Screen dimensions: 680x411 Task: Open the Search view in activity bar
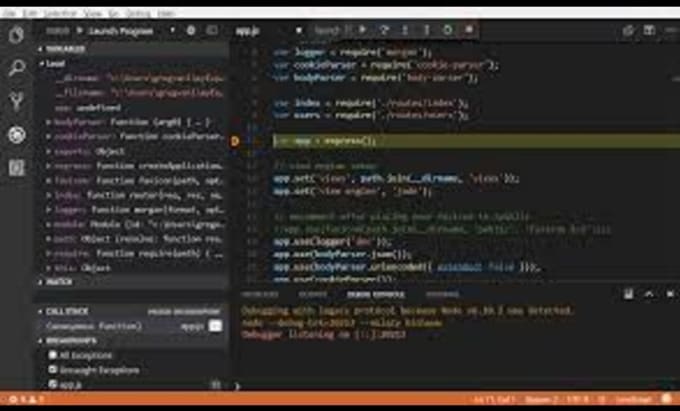pyautogui.click(x=16, y=68)
